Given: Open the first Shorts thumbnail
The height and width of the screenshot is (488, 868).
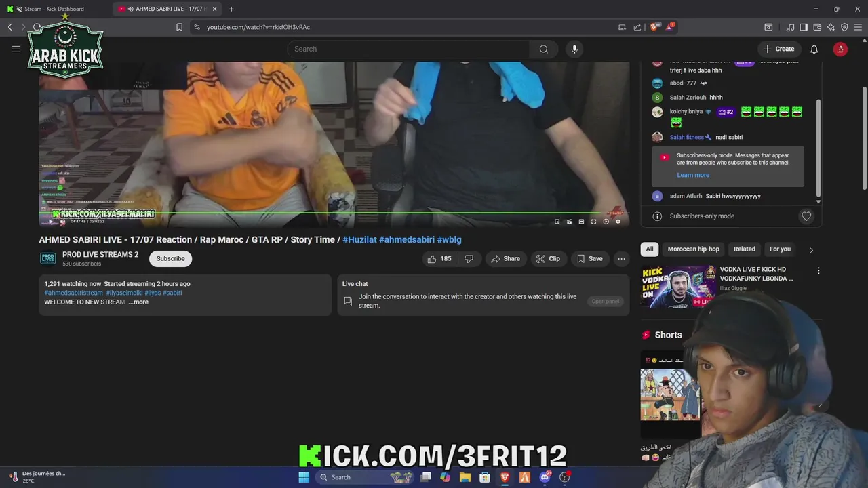Looking at the screenshot, I should pos(670,394).
